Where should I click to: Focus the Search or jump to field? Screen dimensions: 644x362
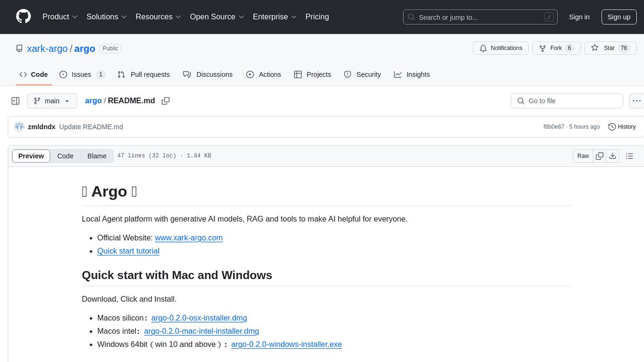coord(480,17)
